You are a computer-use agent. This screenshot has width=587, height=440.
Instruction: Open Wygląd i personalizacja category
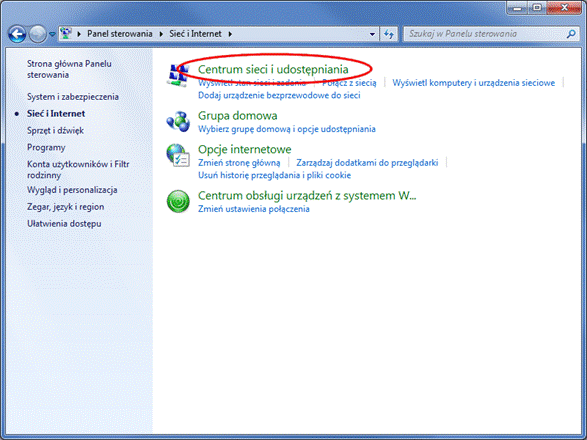72,190
